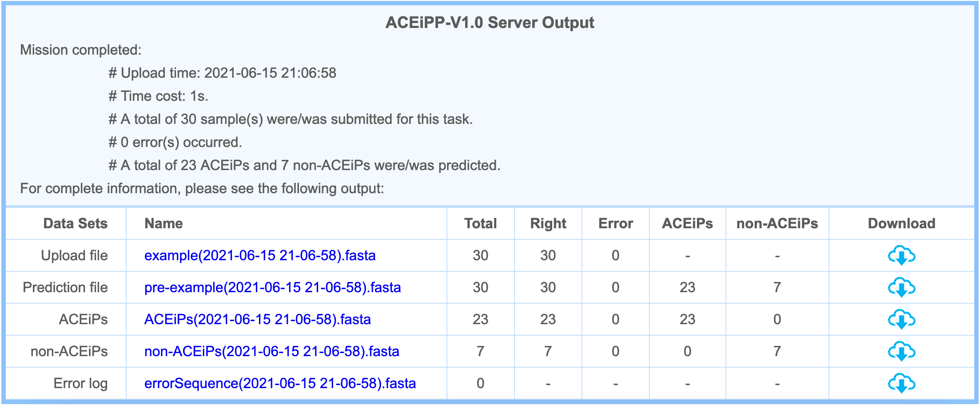
Task: Click Total value 0 in Error log row
Action: point(481,383)
